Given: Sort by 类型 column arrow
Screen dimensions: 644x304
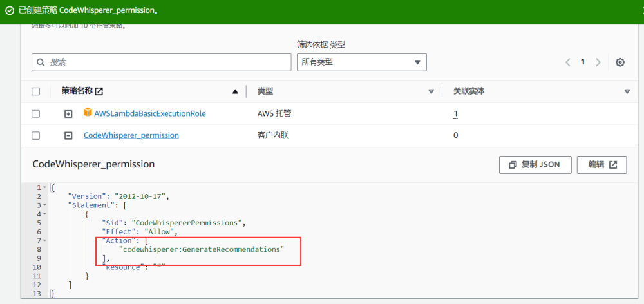Looking at the screenshot, I should click(431, 91).
